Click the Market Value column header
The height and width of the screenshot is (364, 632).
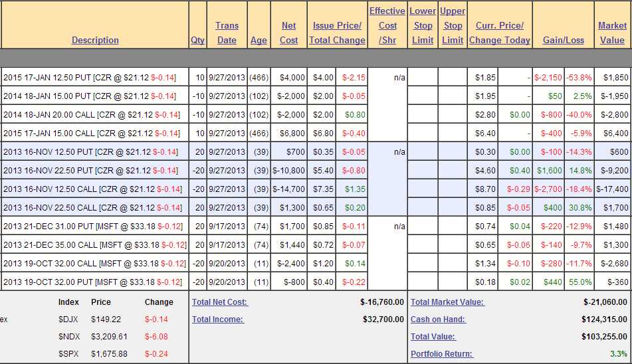(x=612, y=33)
